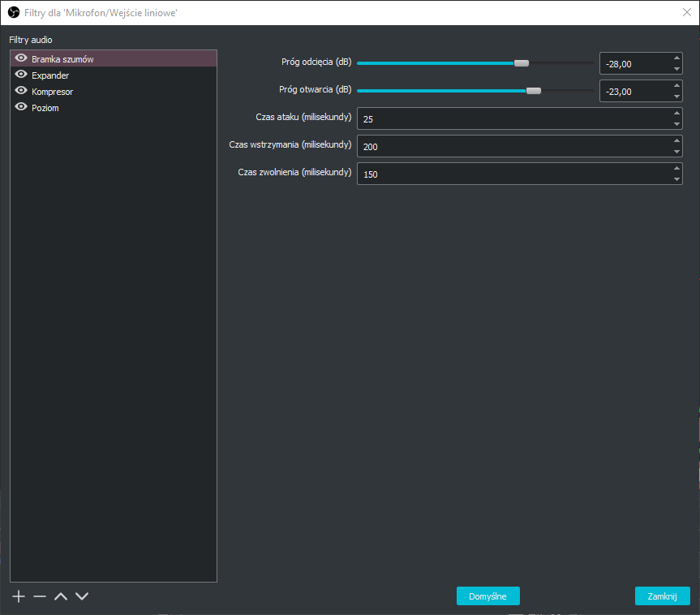Click the add filter plus icon
Image resolution: width=700 pixels, height=615 pixels.
point(19,596)
